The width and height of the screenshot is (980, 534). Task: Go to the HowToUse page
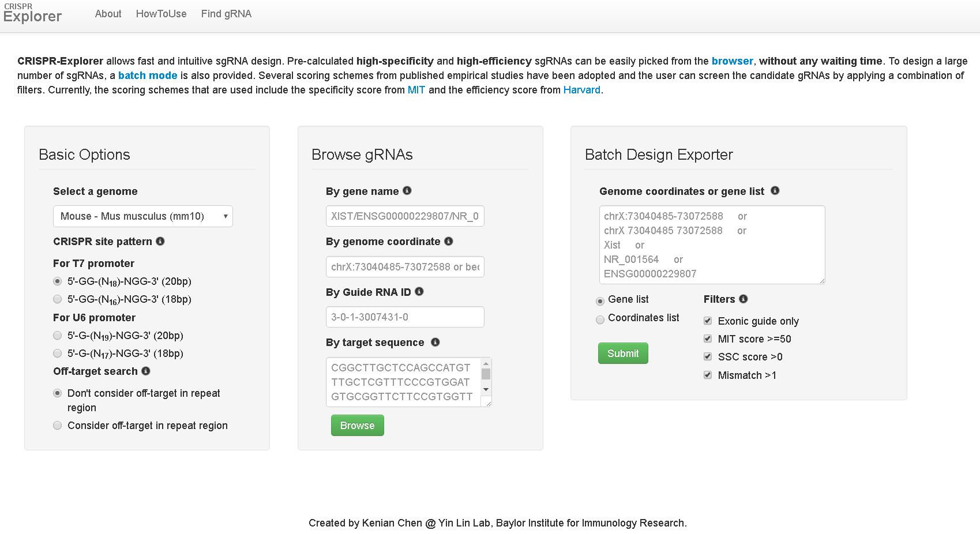161,14
